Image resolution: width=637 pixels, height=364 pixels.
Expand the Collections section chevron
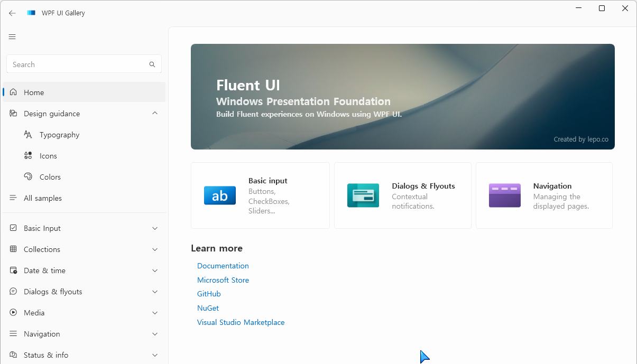coord(155,249)
